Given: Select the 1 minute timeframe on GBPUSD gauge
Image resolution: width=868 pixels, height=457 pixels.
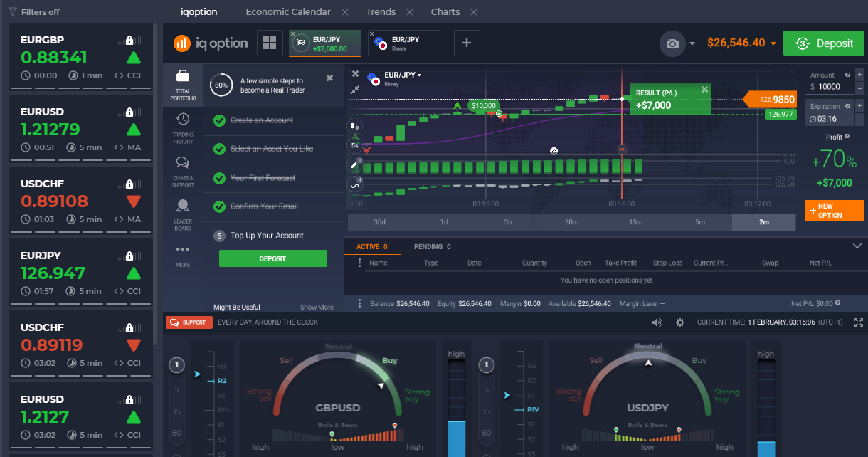Looking at the screenshot, I should point(176,366).
